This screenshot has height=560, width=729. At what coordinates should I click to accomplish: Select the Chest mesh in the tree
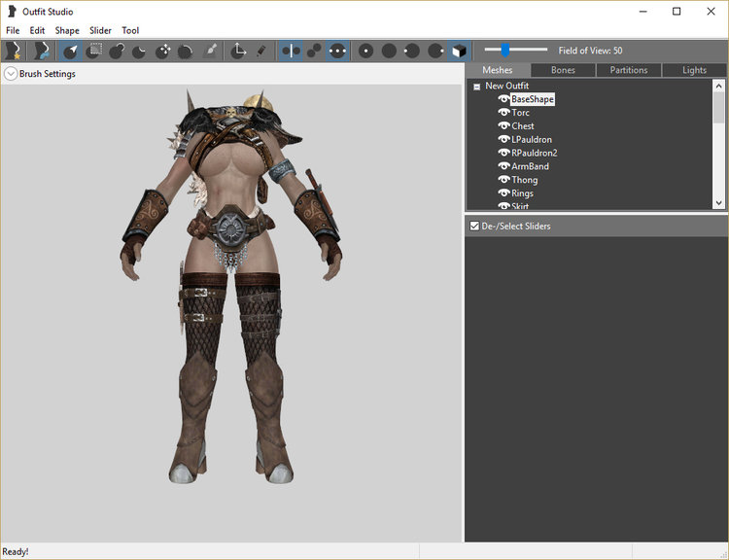point(523,126)
